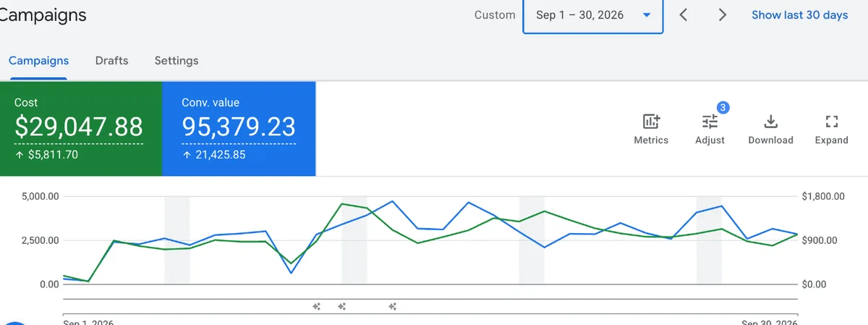
Task: Click the third sparkle annotation marker below chart
Action: point(393,307)
